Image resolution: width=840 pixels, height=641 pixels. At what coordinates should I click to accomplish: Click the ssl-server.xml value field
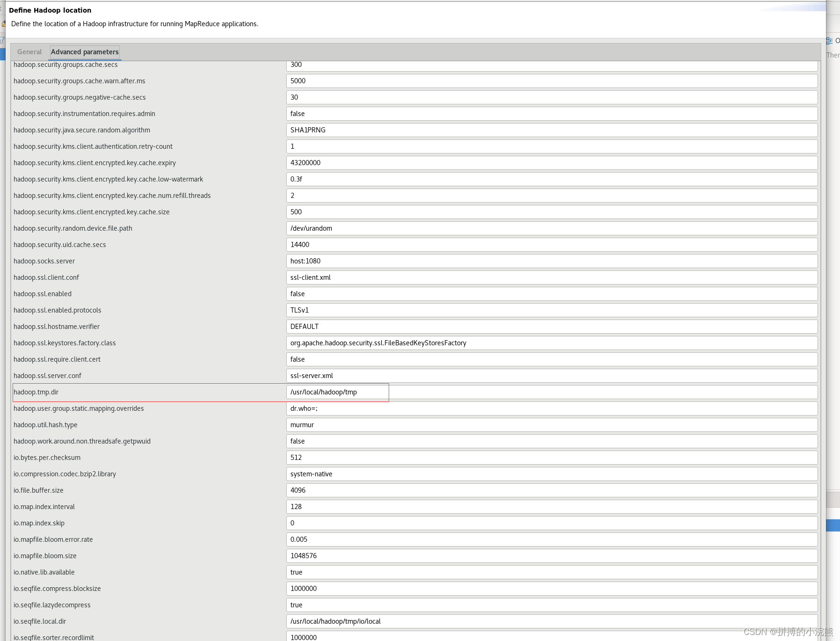click(552, 376)
